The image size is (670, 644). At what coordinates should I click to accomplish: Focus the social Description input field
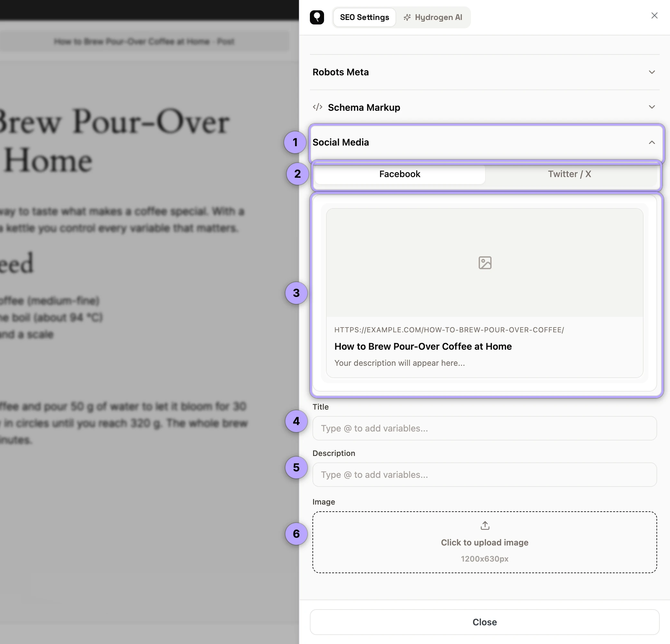click(x=484, y=475)
